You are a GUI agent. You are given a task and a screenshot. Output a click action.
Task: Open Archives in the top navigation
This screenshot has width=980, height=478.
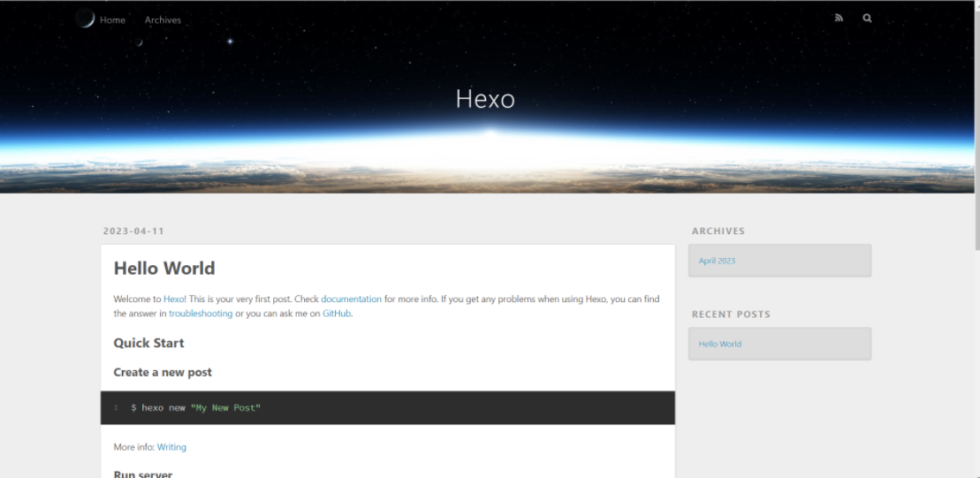[163, 19]
